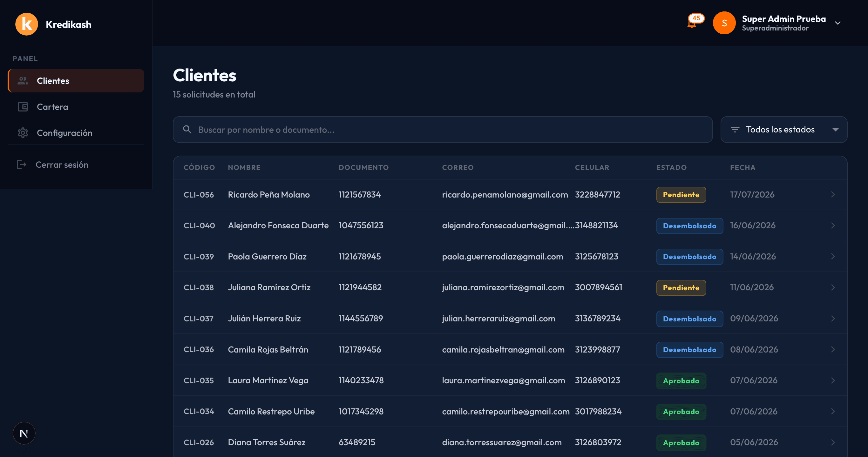Screen dimensions: 868x457
Task: Click the Pendiente badge for CLI-038
Action: tap(681, 288)
